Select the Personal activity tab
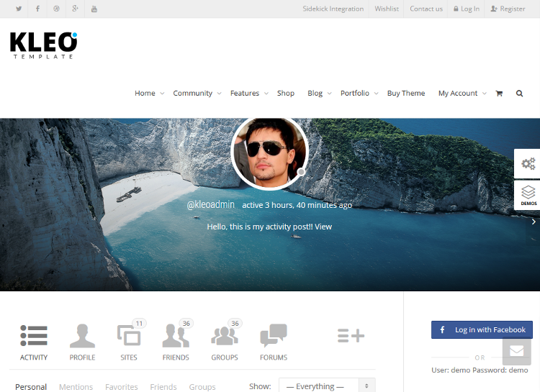 (x=31, y=387)
